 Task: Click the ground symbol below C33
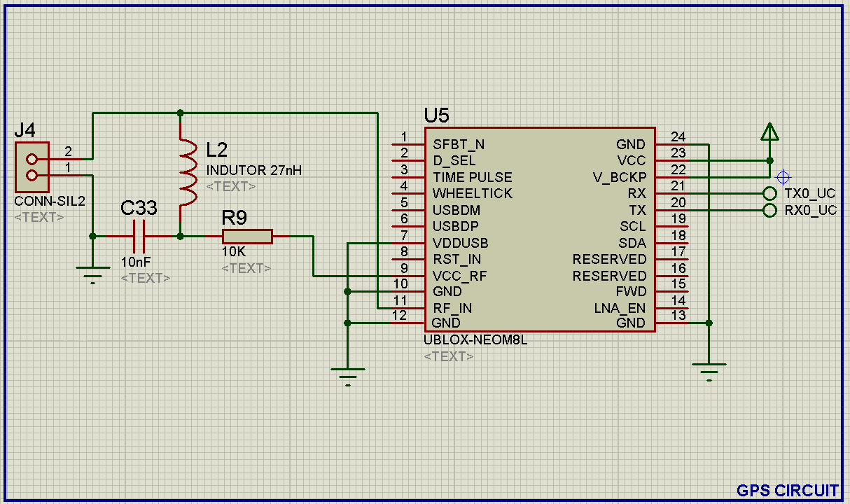pos(92,272)
